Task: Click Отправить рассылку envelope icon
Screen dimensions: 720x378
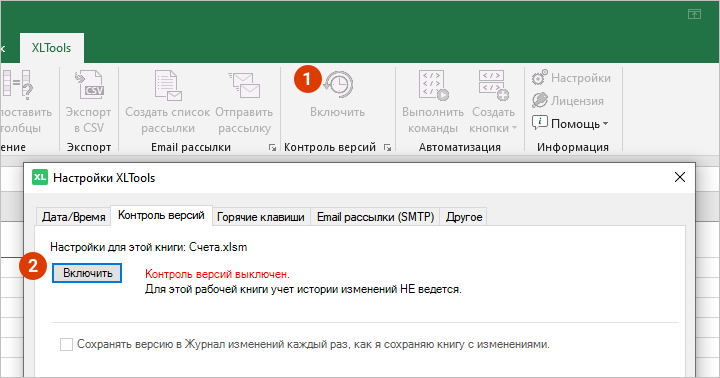Action: [244, 85]
